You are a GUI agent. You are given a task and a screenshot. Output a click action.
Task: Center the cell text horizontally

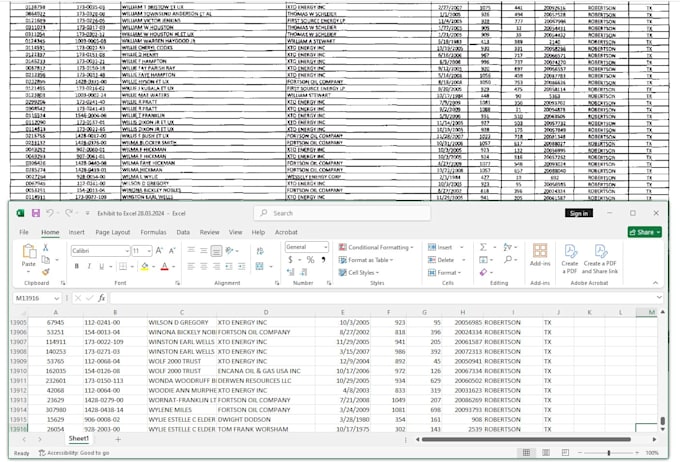click(x=203, y=266)
